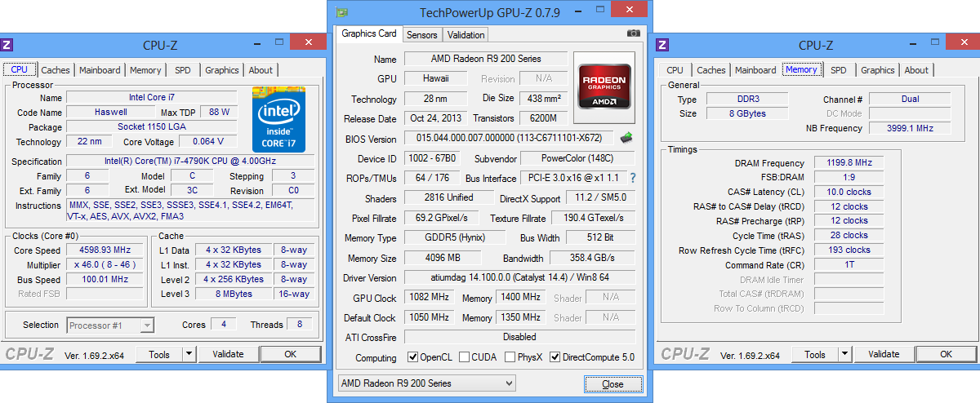Open About tab in right CPU-Z window
This screenshot has height=403, width=980.
pyautogui.click(x=916, y=70)
